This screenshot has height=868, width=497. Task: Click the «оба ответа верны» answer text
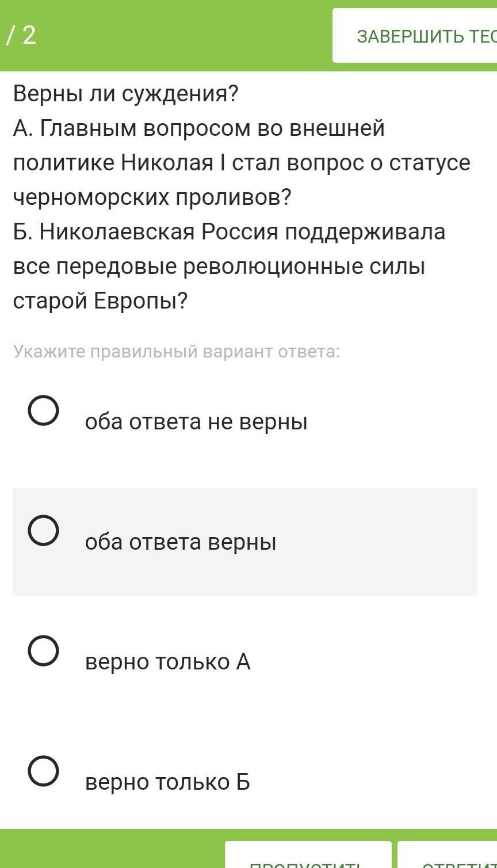pyautogui.click(x=181, y=542)
